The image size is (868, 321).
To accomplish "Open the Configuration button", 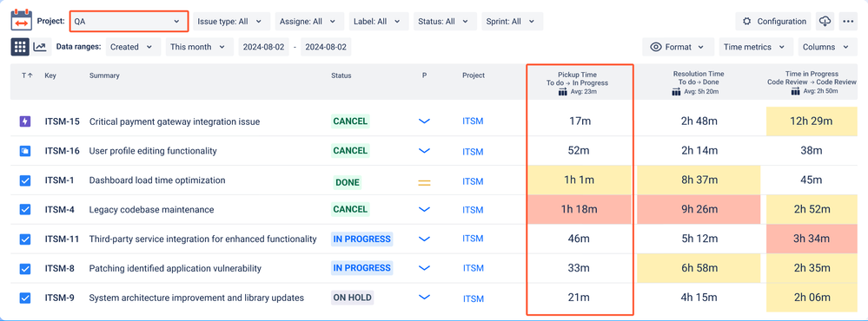I will click(x=773, y=21).
